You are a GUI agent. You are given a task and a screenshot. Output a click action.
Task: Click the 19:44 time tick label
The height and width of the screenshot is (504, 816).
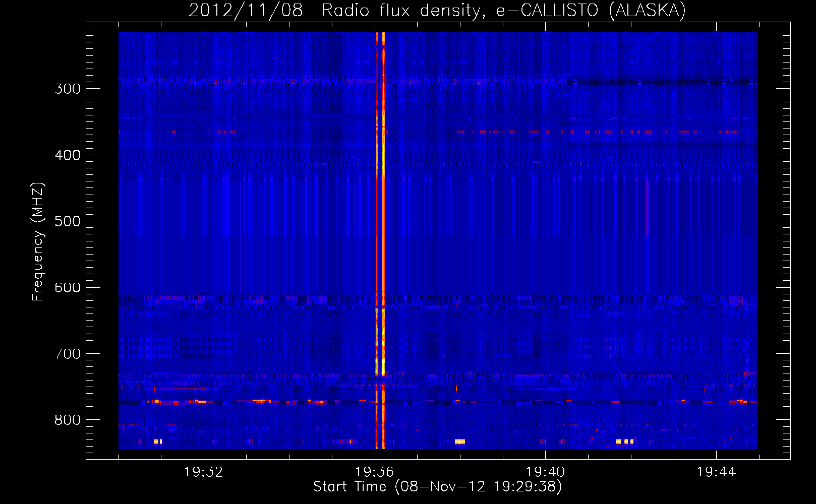click(716, 472)
